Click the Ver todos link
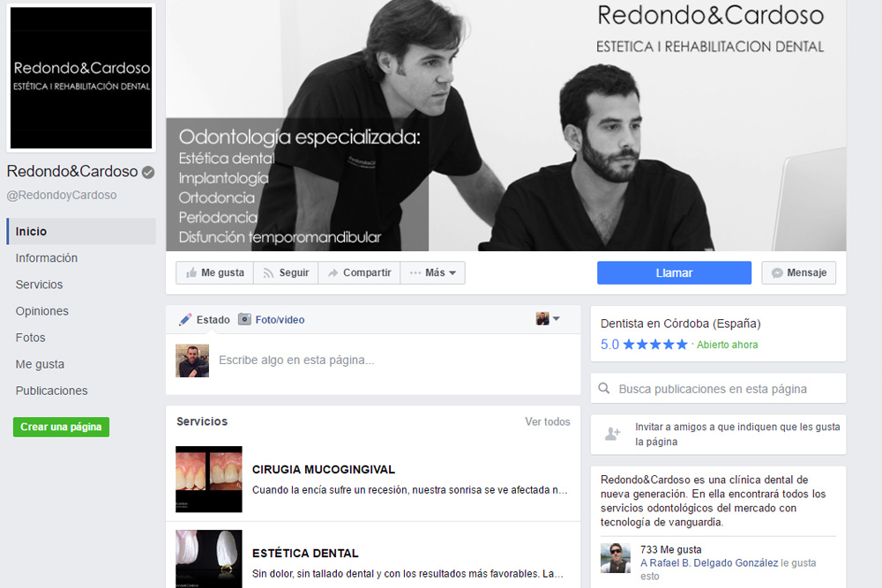The image size is (882, 588). (548, 421)
